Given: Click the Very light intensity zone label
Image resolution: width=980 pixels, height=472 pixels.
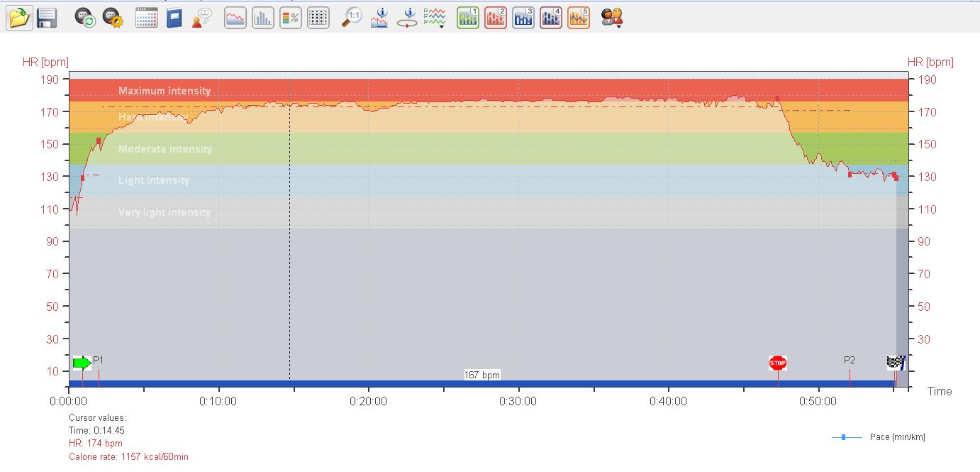Looking at the screenshot, I should click(165, 212).
